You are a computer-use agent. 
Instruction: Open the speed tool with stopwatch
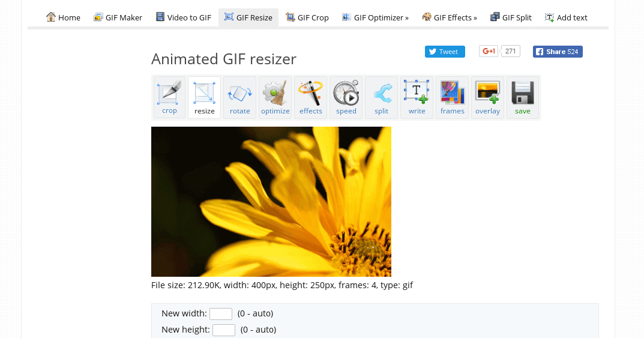click(x=346, y=97)
